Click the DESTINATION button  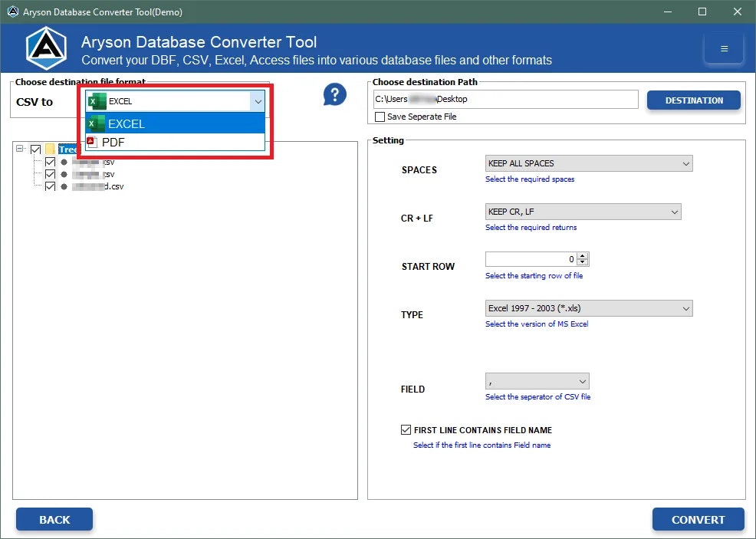point(694,100)
